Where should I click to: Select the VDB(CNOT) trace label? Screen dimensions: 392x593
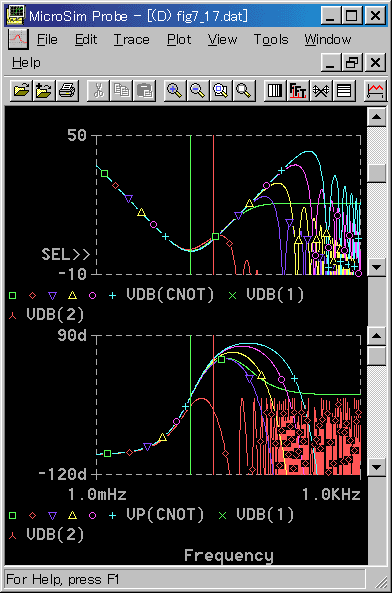(170, 295)
